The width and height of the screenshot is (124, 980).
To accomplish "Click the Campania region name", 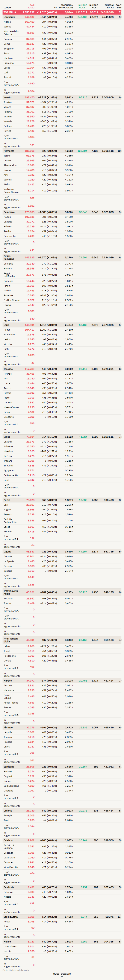I will [9, 212].
